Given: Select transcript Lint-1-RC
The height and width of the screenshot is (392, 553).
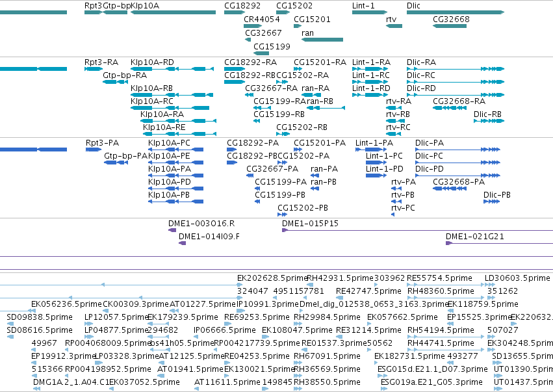Looking at the screenshot, I should pyautogui.click(x=370, y=82).
